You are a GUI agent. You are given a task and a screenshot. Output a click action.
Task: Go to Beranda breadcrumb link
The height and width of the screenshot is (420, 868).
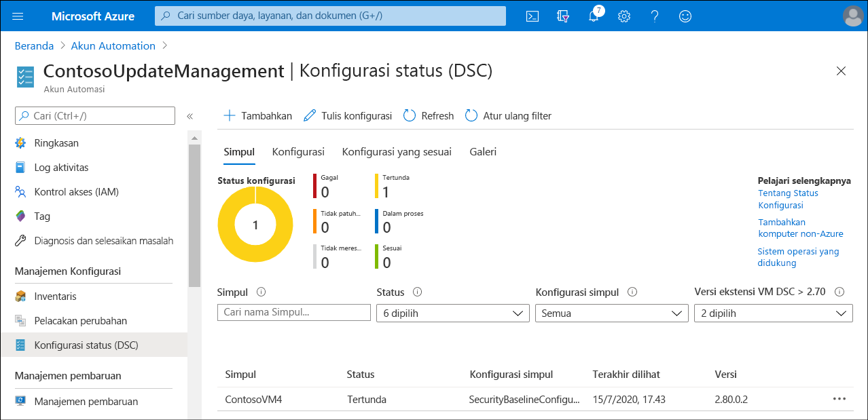(x=35, y=46)
